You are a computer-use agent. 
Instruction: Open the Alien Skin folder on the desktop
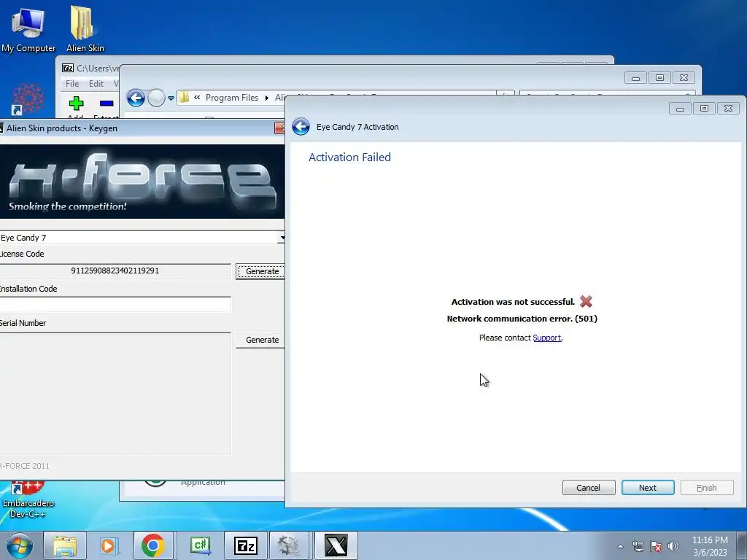point(85,29)
